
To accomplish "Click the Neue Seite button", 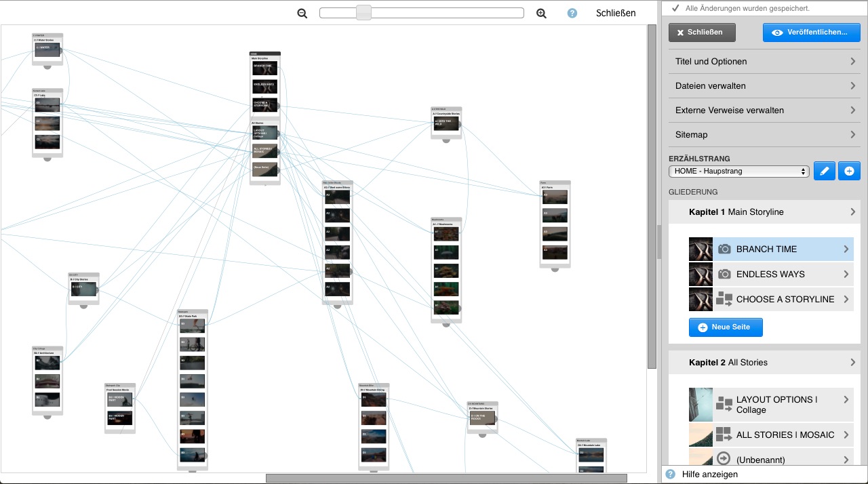I will pos(726,327).
